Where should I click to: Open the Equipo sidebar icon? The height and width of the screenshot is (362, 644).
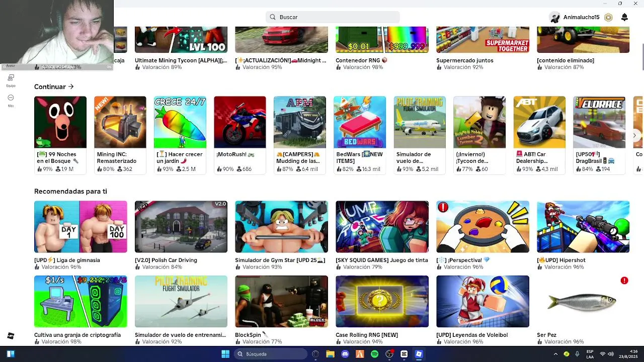pyautogui.click(x=11, y=78)
